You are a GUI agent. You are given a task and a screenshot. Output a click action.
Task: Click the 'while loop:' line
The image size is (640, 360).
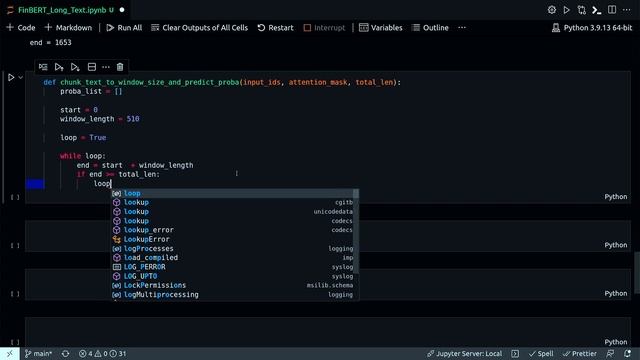(83, 156)
